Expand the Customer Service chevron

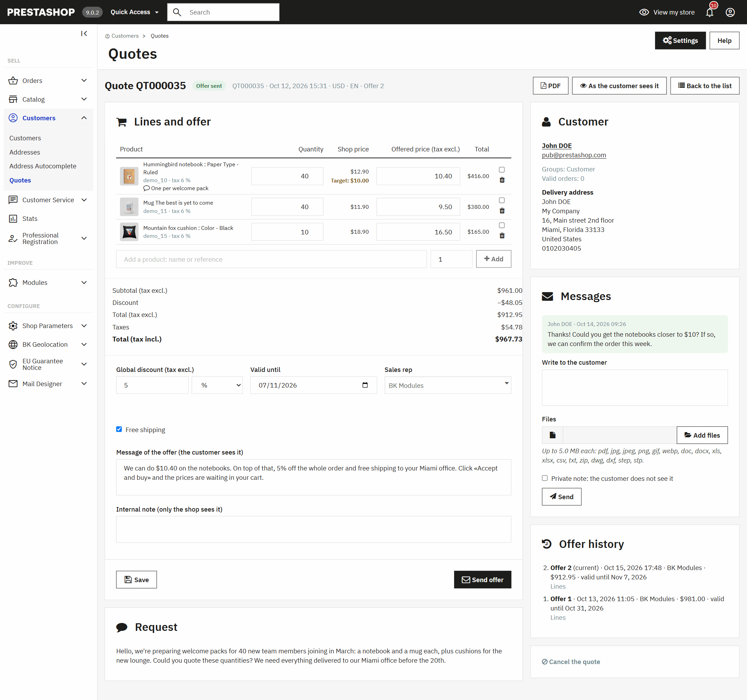(x=84, y=200)
